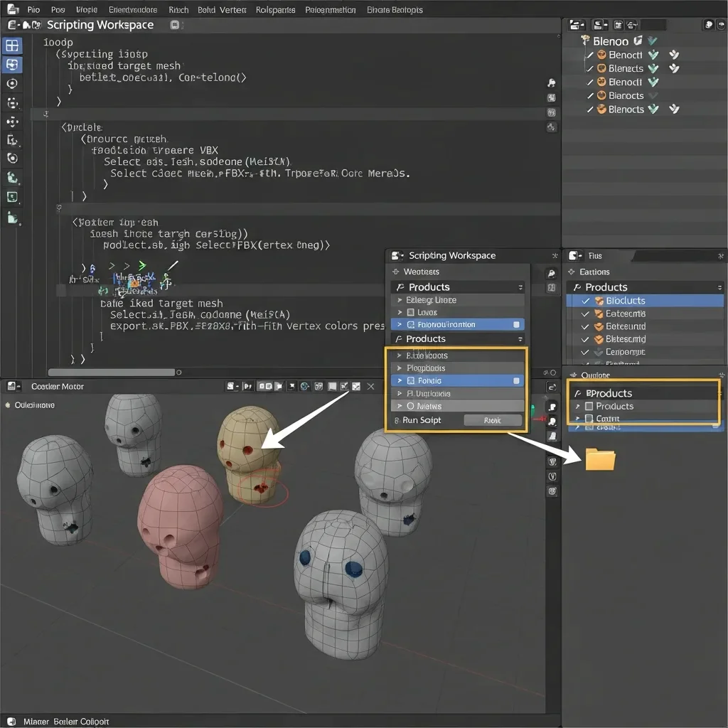
Task: Click the pin icon in the floating Scripting Workspace header
Action: coord(555,256)
